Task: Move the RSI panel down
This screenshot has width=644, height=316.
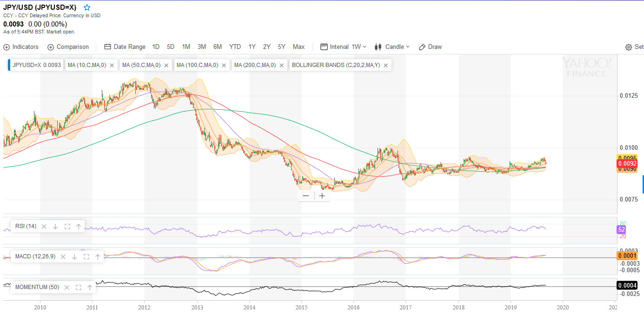Action: pos(55,226)
